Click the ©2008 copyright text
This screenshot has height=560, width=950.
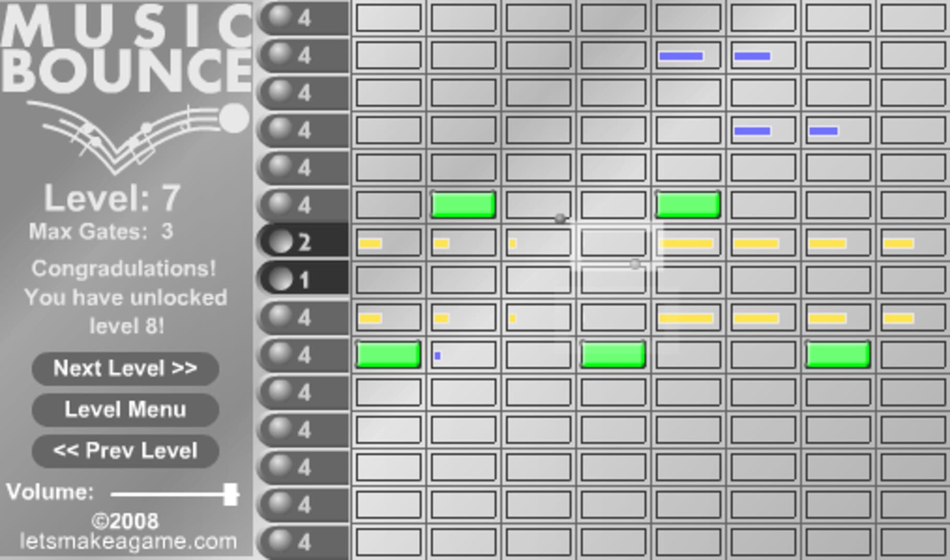pos(125,521)
